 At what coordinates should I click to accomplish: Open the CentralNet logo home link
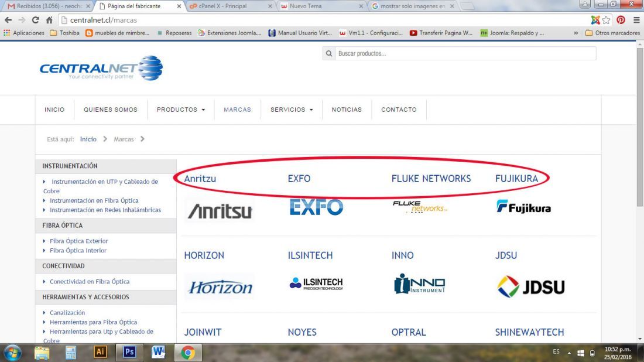101,68
